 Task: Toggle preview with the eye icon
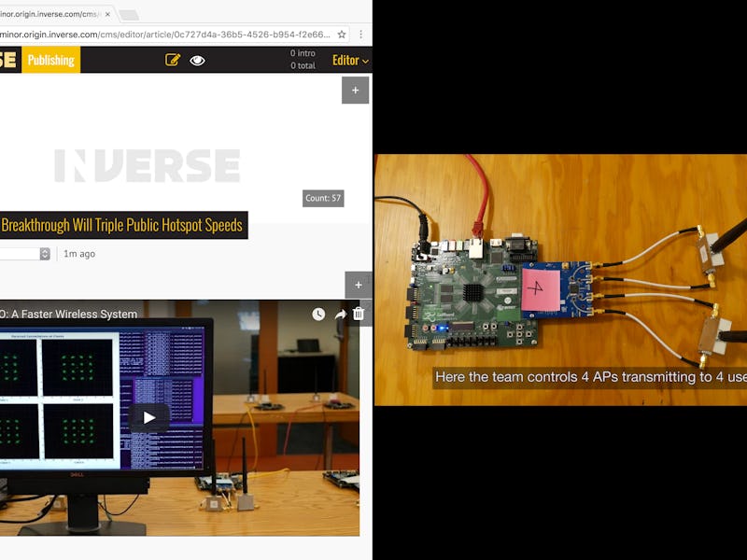click(x=197, y=60)
